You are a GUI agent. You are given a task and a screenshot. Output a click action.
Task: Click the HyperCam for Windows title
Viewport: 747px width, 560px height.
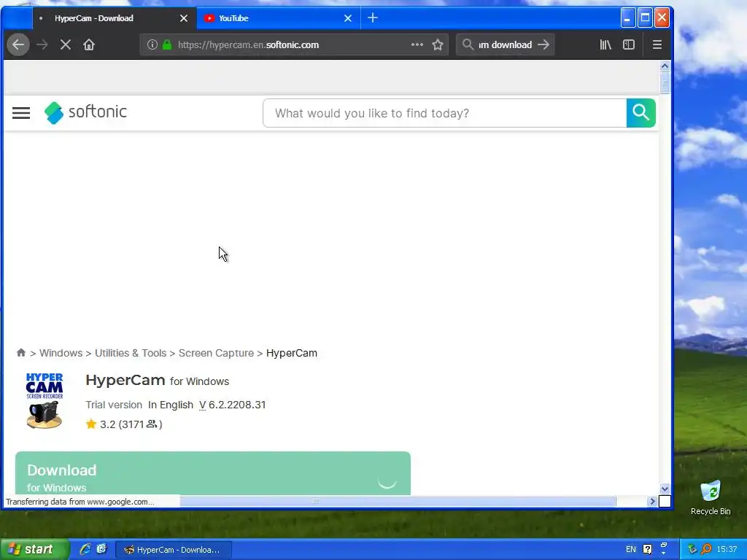pyautogui.click(x=158, y=381)
